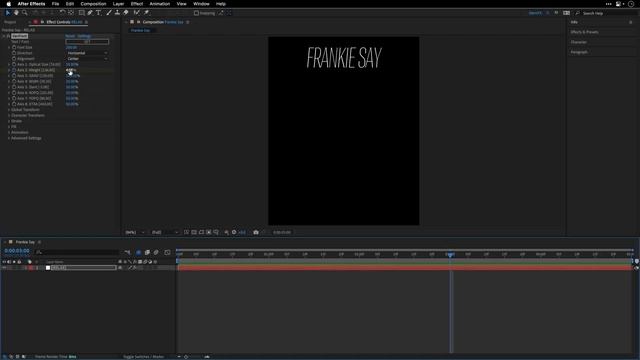Take a snapshot with camera icon
The width and height of the screenshot is (640, 360).
click(256, 232)
